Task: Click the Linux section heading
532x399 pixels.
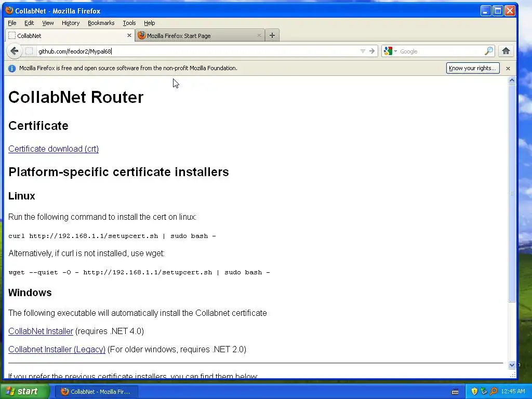Action: click(22, 196)
